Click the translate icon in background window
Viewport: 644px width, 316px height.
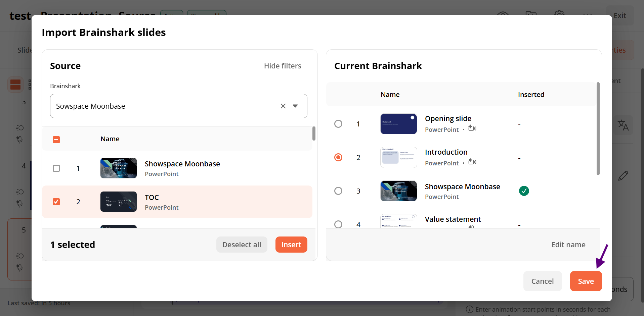pyautogui.click(x=623, y=125)
